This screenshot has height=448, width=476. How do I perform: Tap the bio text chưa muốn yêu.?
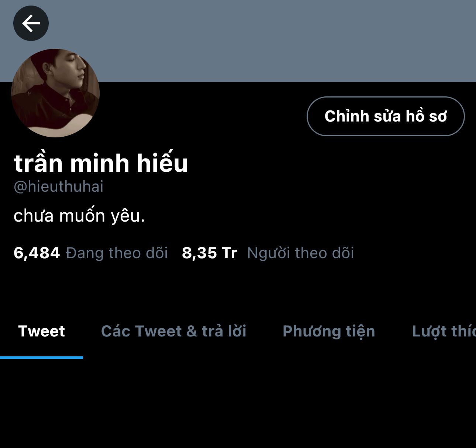(79, 216)
